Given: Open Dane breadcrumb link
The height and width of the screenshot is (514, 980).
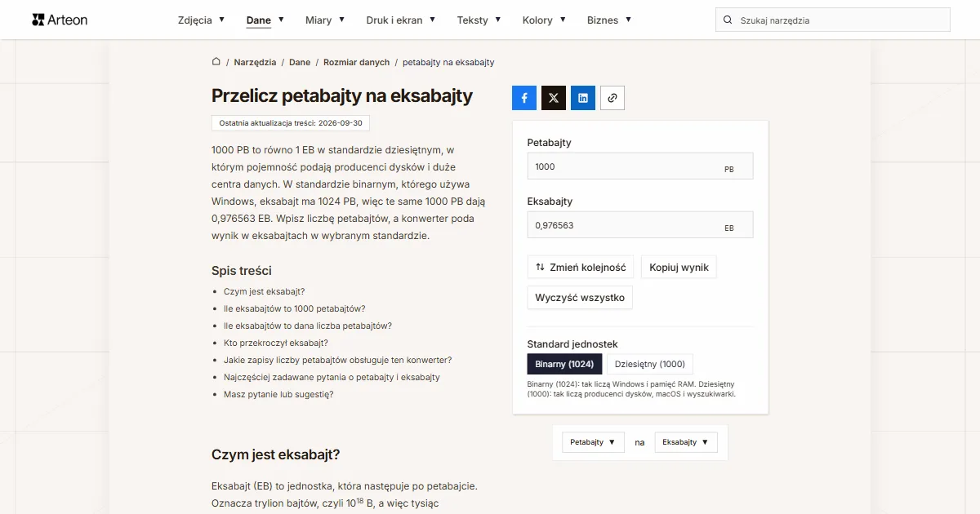Looking at the screenshot, I should pos(300,62).
